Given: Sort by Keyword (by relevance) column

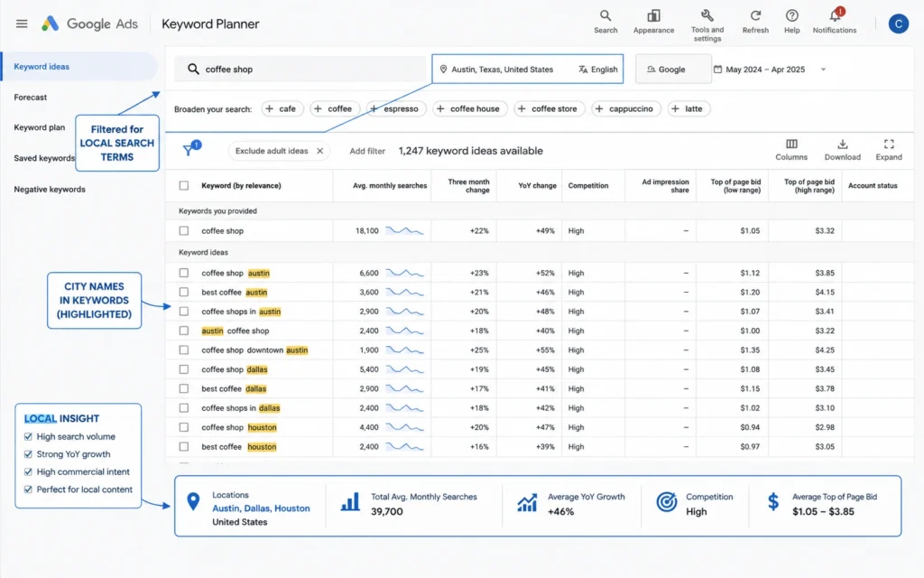Looking at the screenshot, I should pos(241,186).
